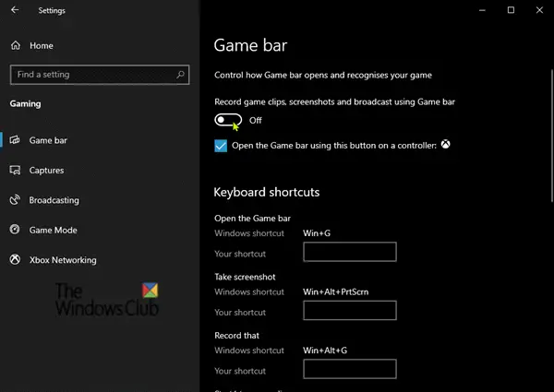Open the Xbox Networking page
The image size is (554, 392).
(x=63, y=260)
